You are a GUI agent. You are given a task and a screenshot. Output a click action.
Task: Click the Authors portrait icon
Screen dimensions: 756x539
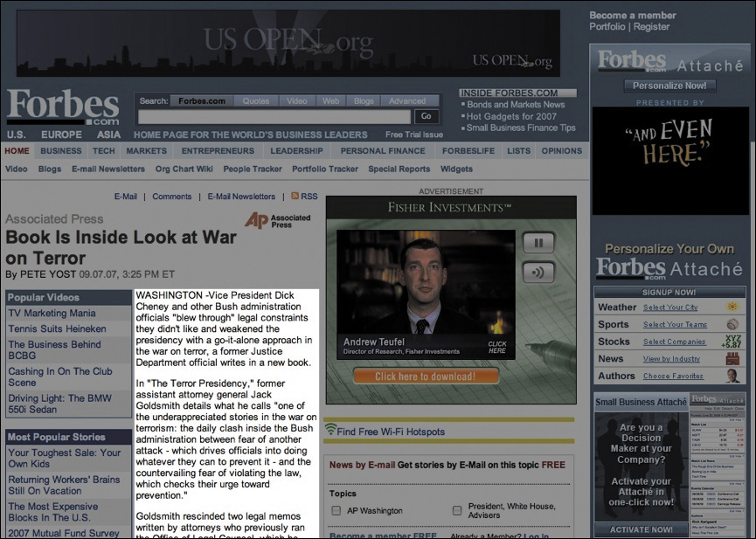point(732,376)
